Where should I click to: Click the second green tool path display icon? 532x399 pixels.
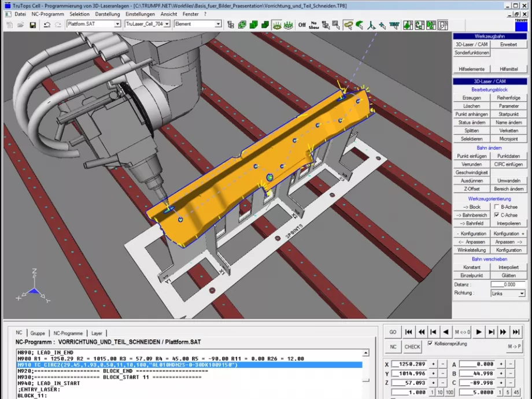pyautogui.click(x=289, y=25)
